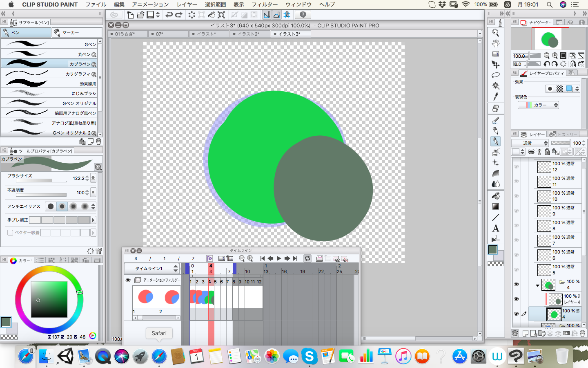The image size is (588, 368).
Task: Choose the Fill bucket tool
Action: [495, 196]
